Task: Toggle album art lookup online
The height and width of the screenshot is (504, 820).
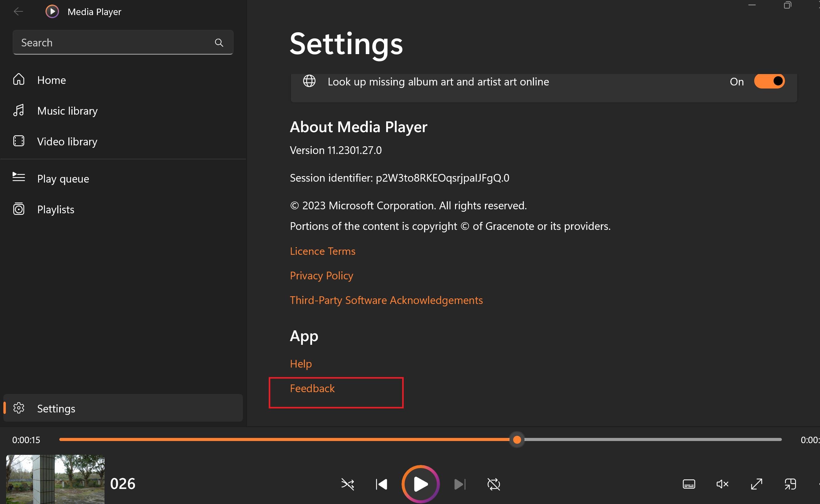Action: coord(769,82)
